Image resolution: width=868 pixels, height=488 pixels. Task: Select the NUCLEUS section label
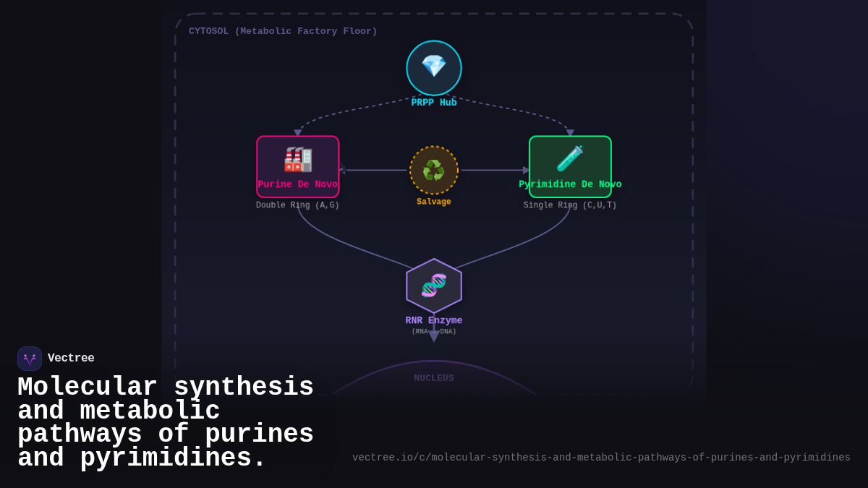point(433,377)
